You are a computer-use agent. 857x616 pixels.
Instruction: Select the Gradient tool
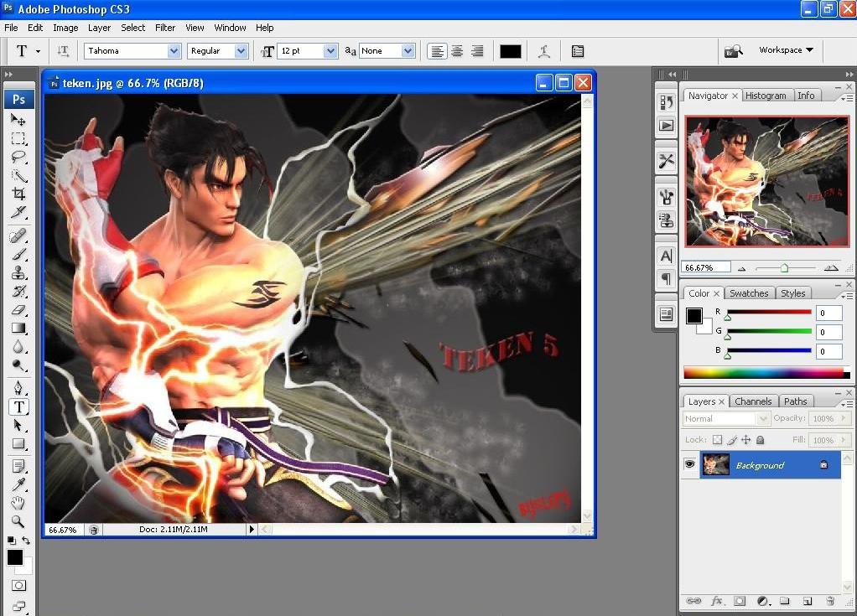point(18,329)
